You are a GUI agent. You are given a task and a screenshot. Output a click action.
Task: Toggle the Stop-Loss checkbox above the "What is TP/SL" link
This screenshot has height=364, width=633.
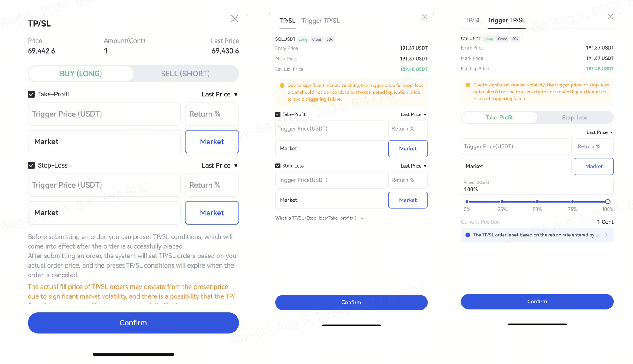277,166
